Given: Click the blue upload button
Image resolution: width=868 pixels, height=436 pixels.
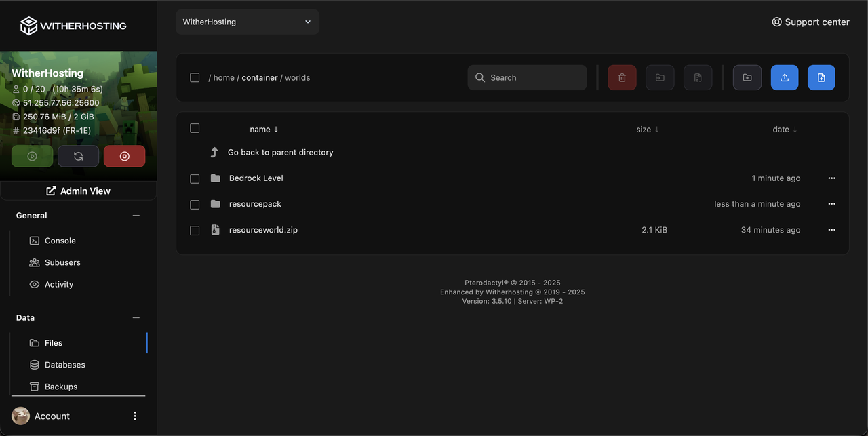Looking at the screenshot, I should point(785,77).
